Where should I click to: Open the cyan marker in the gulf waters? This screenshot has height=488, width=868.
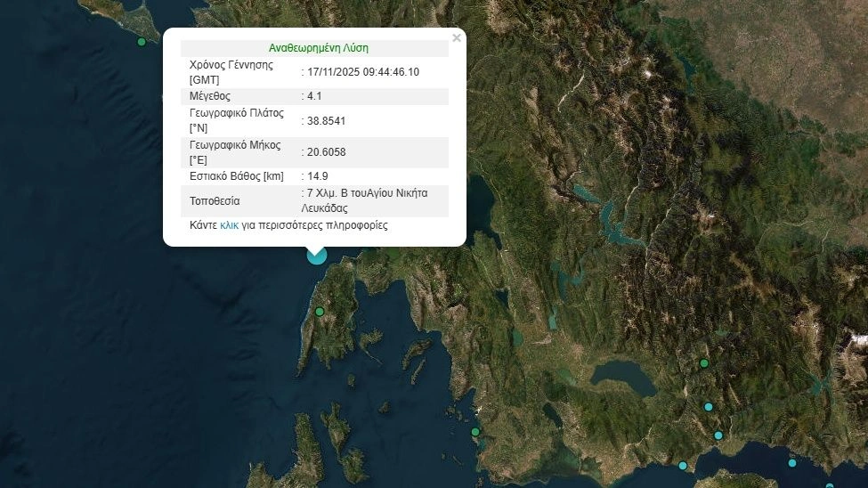tap(792, 463)
